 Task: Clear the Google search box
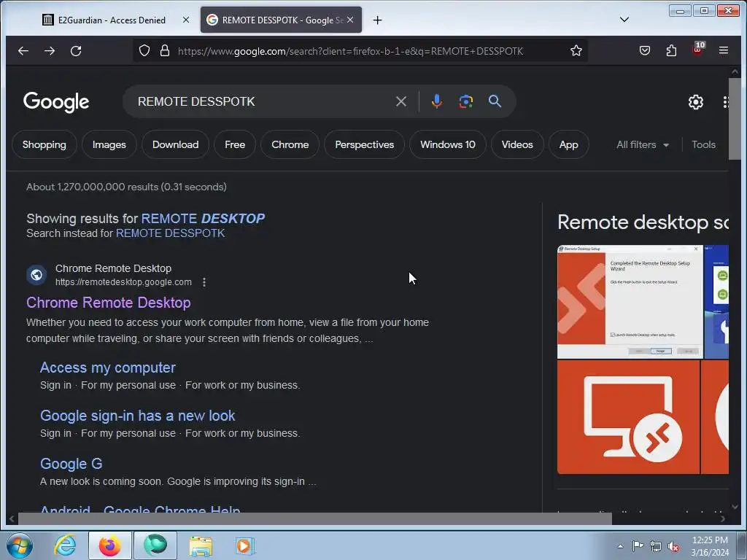401,101
